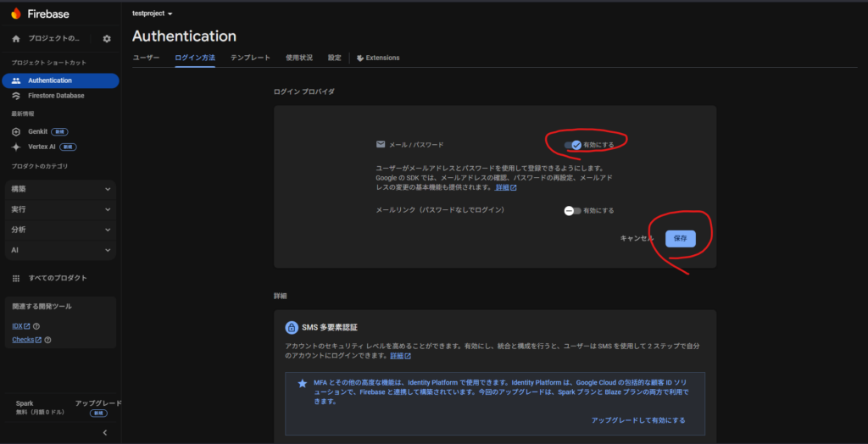Click アップグレードして有効にする
Screen dimensions: 868x444
pos(638,420)
